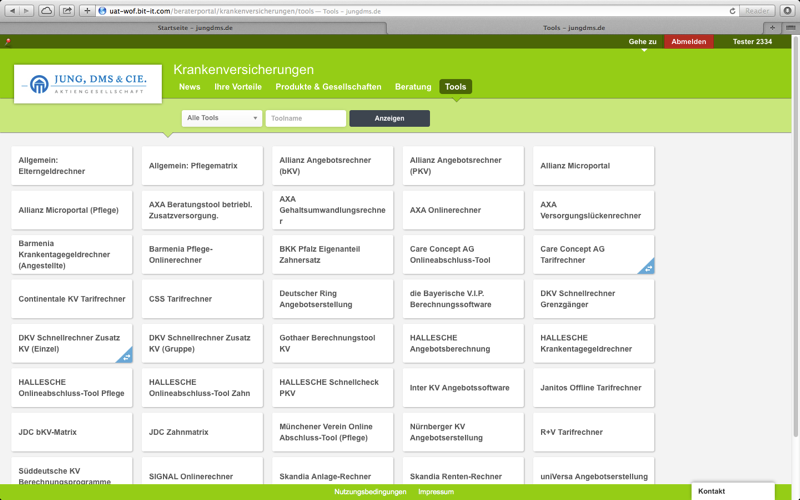Image resolution: width=800 pixels, height=500 pixels.
Task: Open AXA Versorgungslückenrechner tile
Action: coord(593,210)
